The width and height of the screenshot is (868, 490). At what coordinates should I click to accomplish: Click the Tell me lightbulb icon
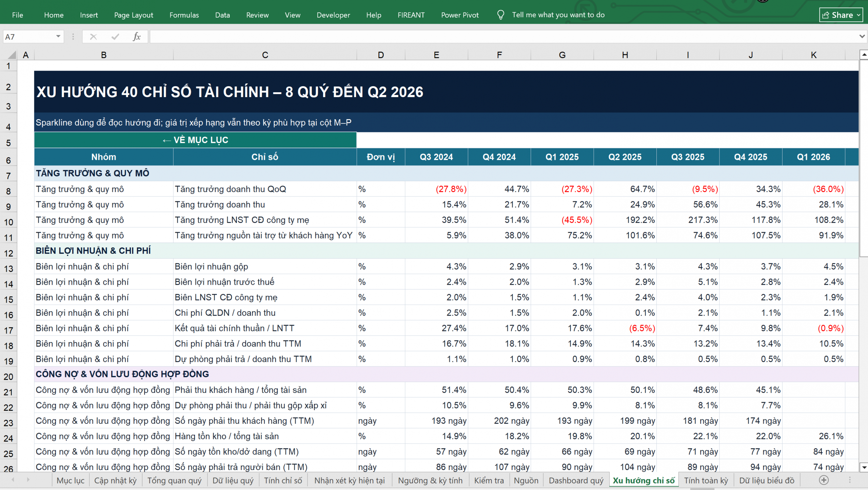point(500,15)
